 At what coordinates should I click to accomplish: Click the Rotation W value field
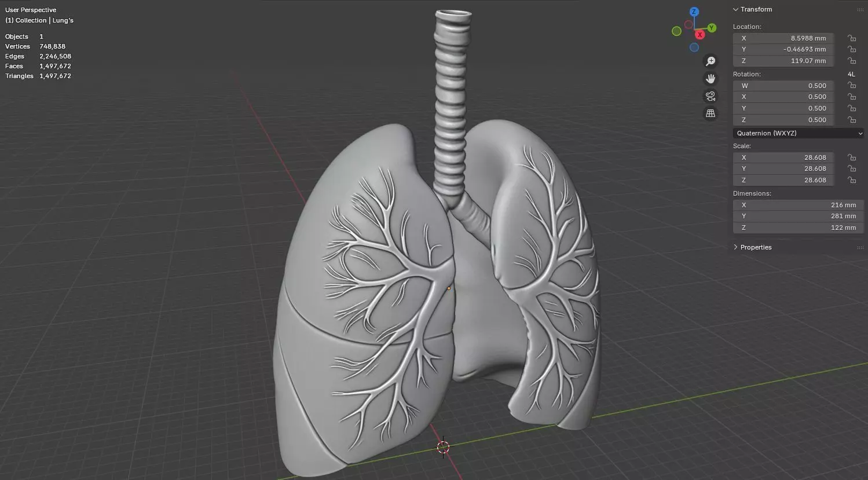pos(783,86)
